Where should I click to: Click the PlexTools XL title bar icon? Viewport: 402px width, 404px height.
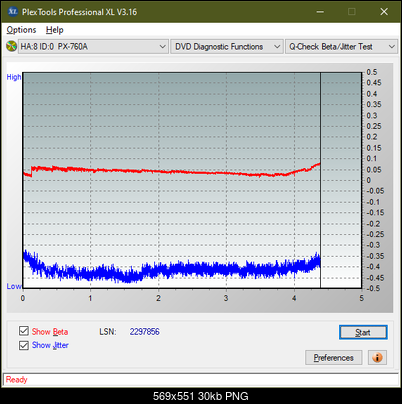pos(12,12)
